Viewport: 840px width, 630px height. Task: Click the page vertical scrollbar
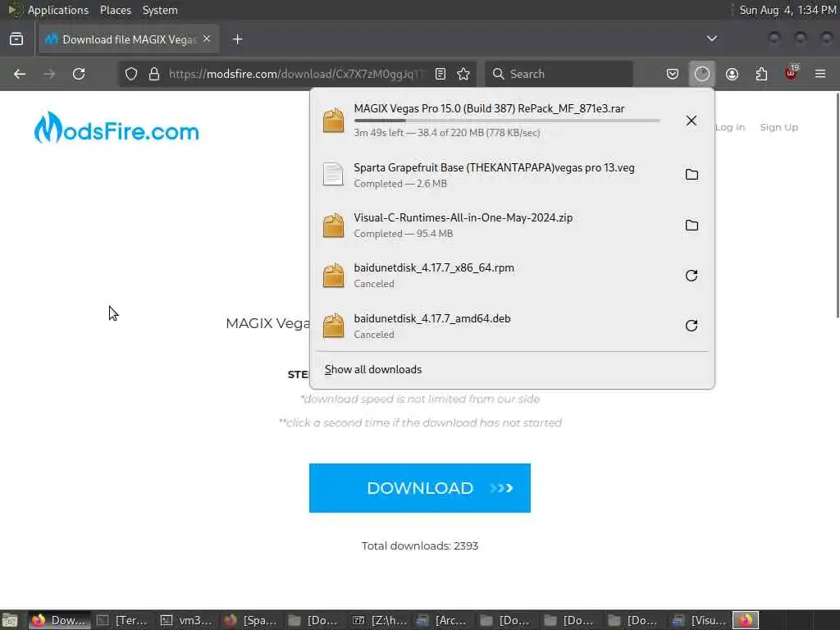coord(837,206)
